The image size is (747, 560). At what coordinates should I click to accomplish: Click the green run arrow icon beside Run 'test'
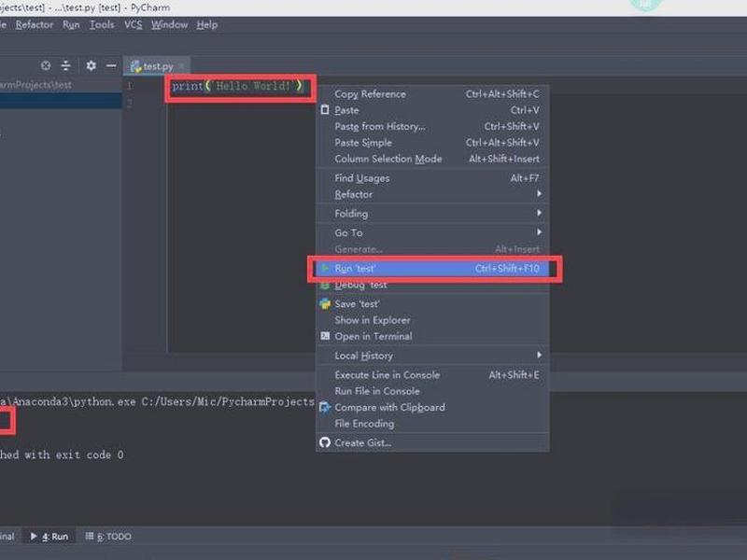[x=325, y=269]
